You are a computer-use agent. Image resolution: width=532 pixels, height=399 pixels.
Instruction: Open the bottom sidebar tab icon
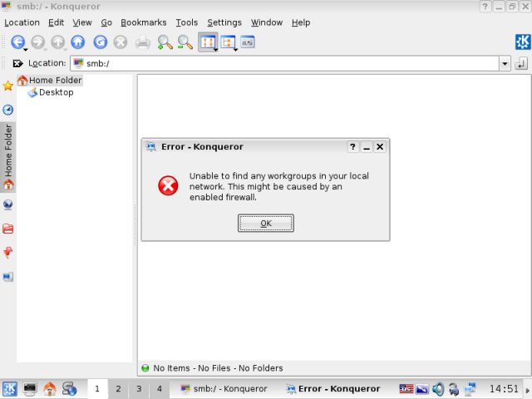point(7,277)
